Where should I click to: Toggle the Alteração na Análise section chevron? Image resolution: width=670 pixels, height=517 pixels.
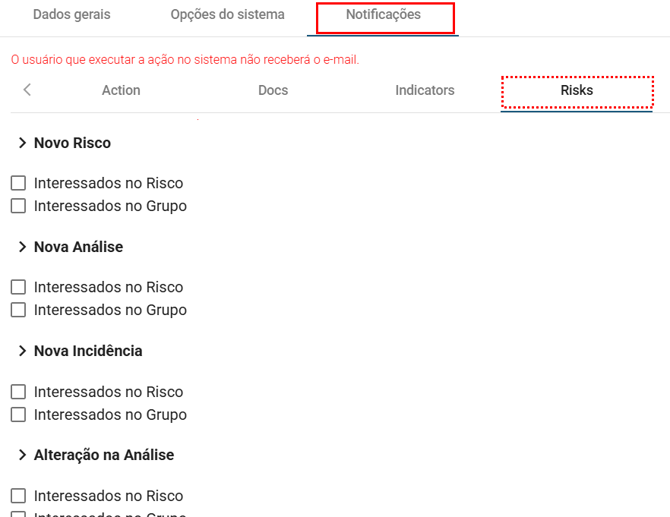click(x=22, y=455)
